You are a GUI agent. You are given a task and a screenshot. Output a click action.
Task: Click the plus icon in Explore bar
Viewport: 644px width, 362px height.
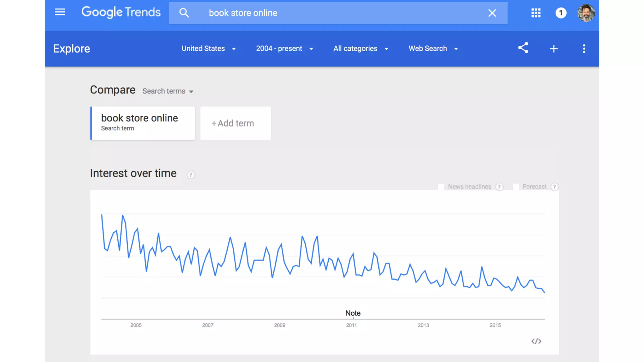click(x=554, y=49)
